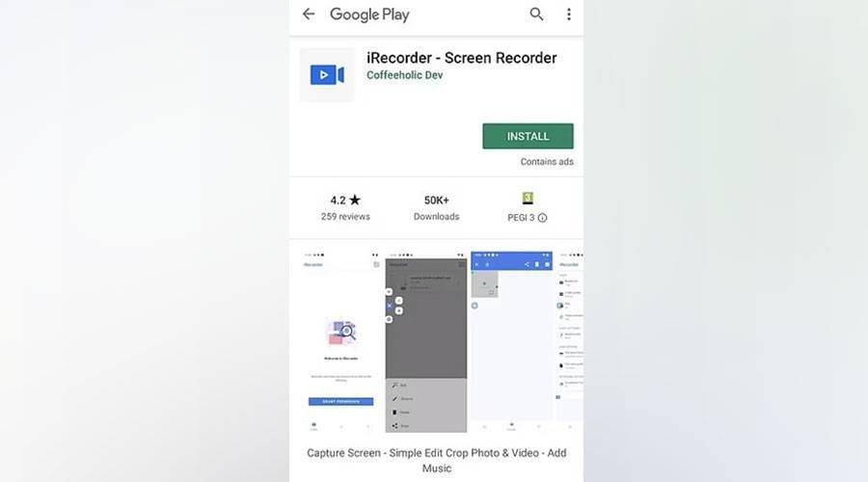Viewport: 868px width, 482px height.
Task: Click the Google Play title
Action: (x=369, y=14)
